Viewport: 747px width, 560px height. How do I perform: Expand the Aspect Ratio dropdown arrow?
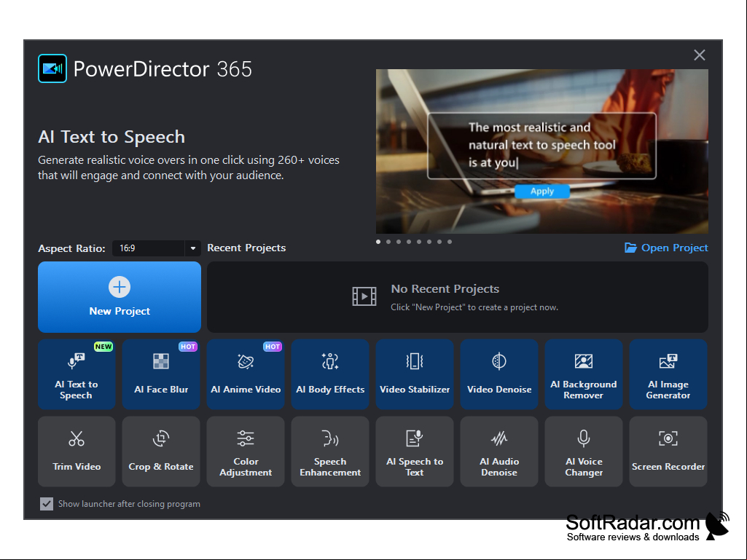[193, 248]
